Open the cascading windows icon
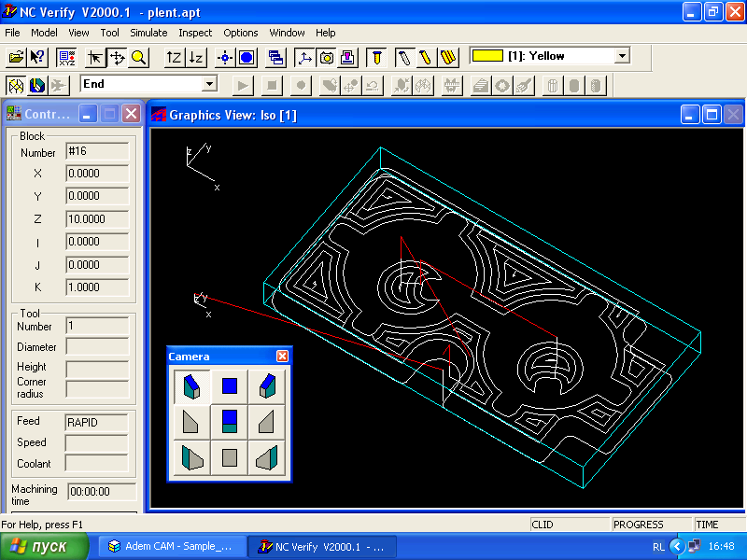This screenshot has width=747, height=560. click(x=275, y=58)
